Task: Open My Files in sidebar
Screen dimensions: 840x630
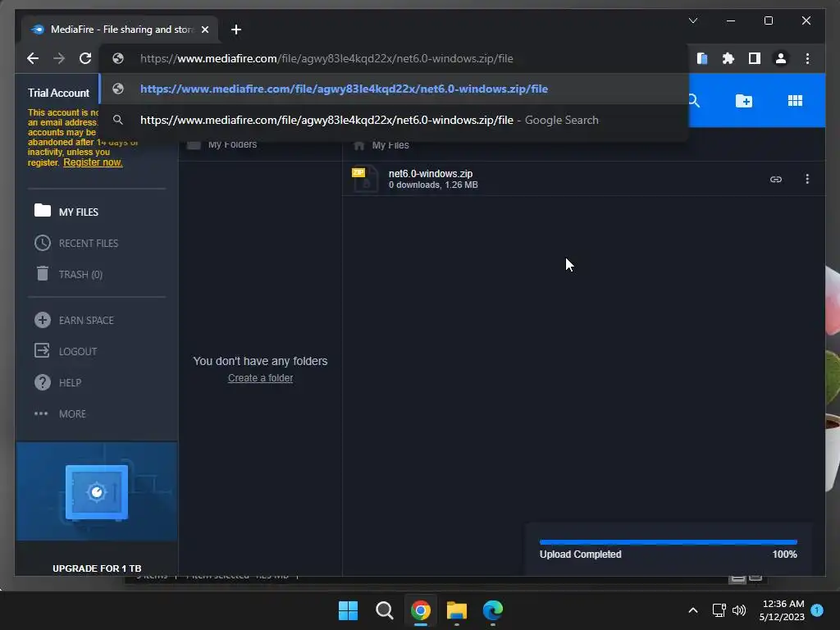Action: [x=78, y=212]
